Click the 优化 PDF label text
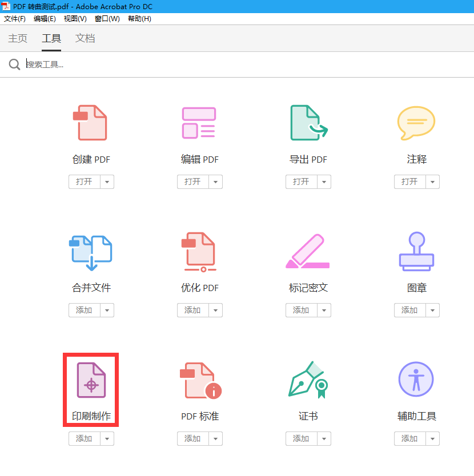This screenshot has width=474, height=476. (x=200, y=288)
